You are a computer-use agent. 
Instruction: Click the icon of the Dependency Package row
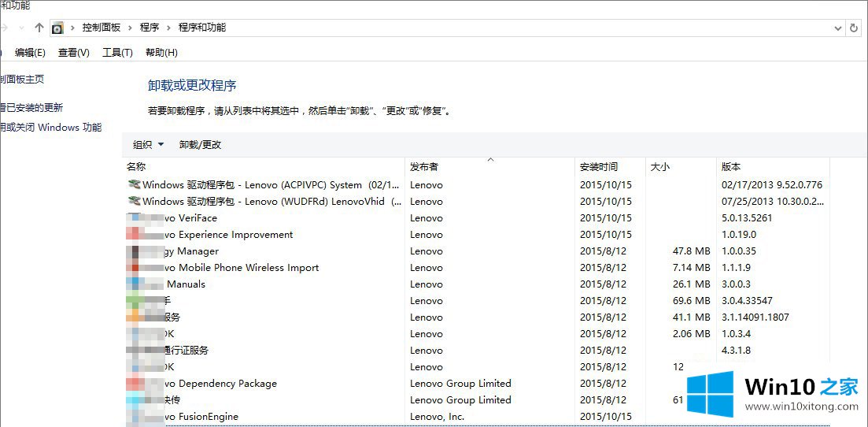(x=134, y=384)
